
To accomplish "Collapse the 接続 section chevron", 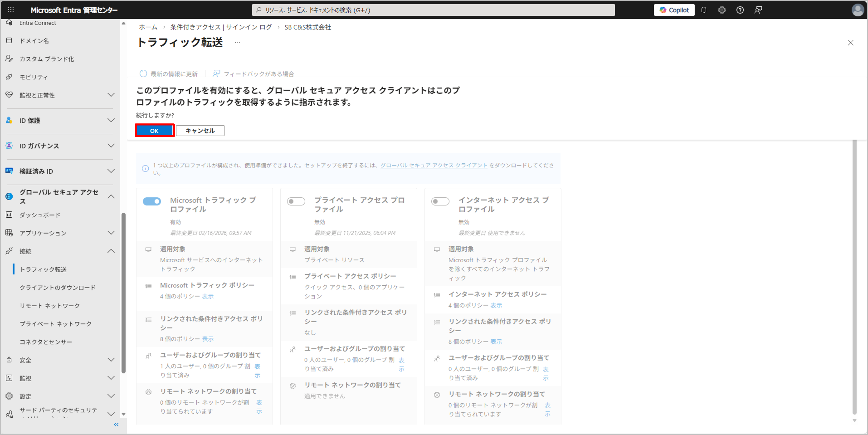I will (x=111, y=251).
